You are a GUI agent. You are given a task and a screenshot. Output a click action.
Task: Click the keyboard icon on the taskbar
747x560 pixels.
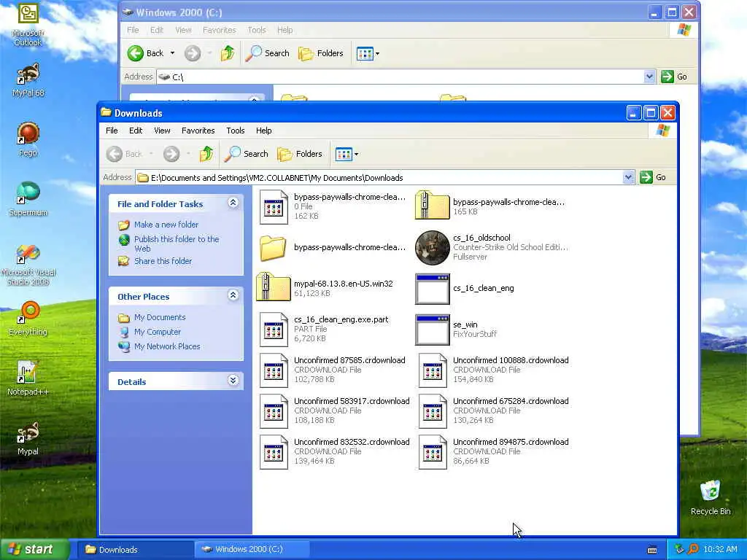click(x=652, y=550)
